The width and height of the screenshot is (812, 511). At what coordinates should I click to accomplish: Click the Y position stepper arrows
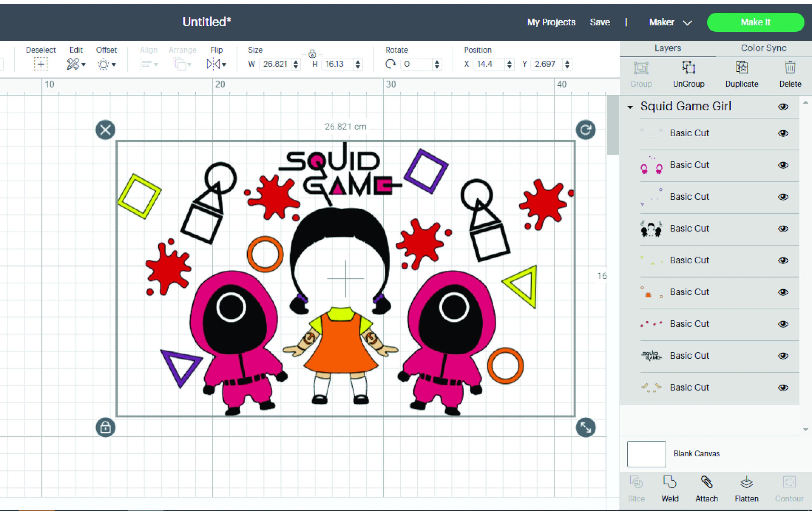click(x=567, y=64)
